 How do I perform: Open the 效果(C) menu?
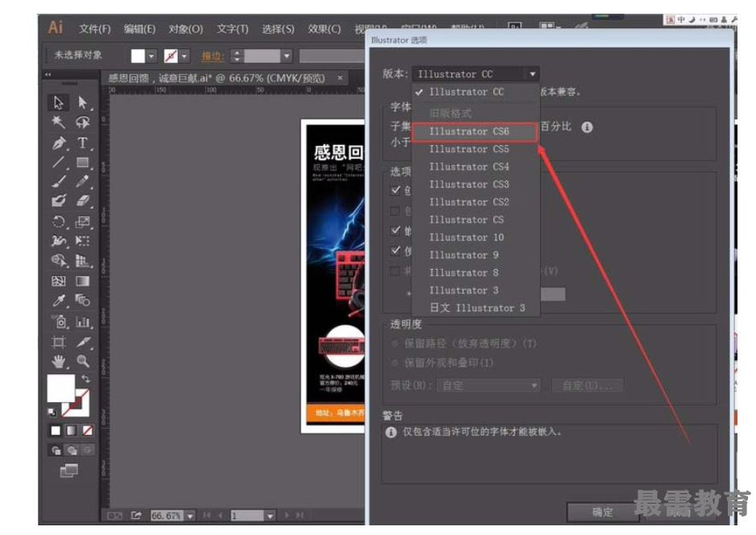click(324, 29)
